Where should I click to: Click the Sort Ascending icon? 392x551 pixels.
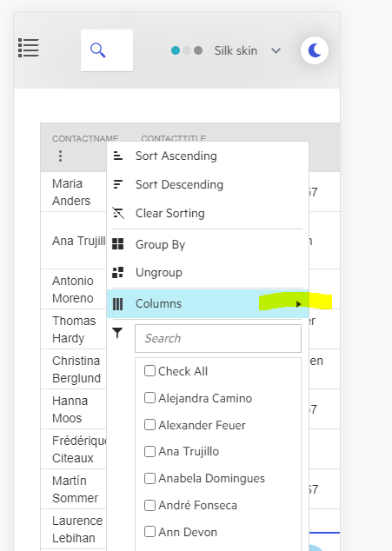[118, 156]
